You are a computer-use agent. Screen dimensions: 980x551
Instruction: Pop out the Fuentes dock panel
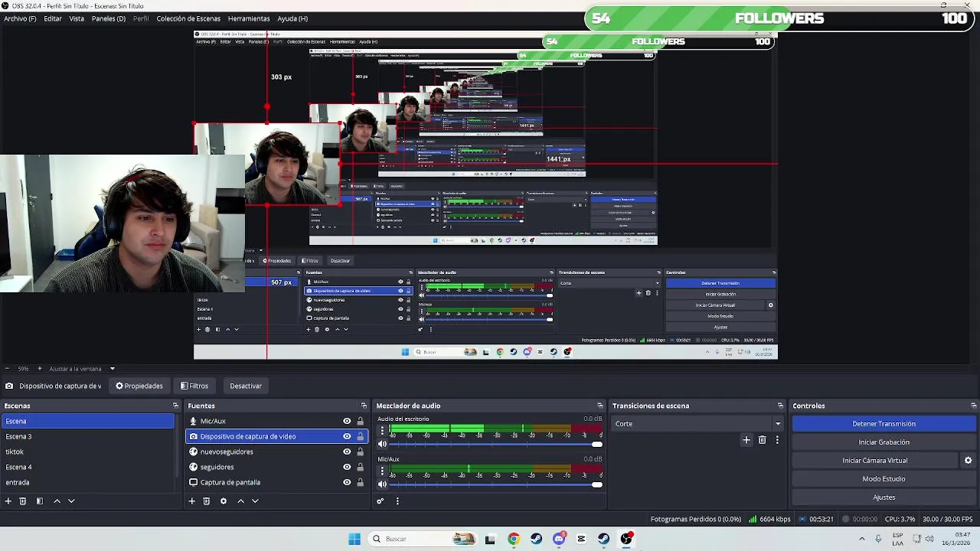pos(364,406)
